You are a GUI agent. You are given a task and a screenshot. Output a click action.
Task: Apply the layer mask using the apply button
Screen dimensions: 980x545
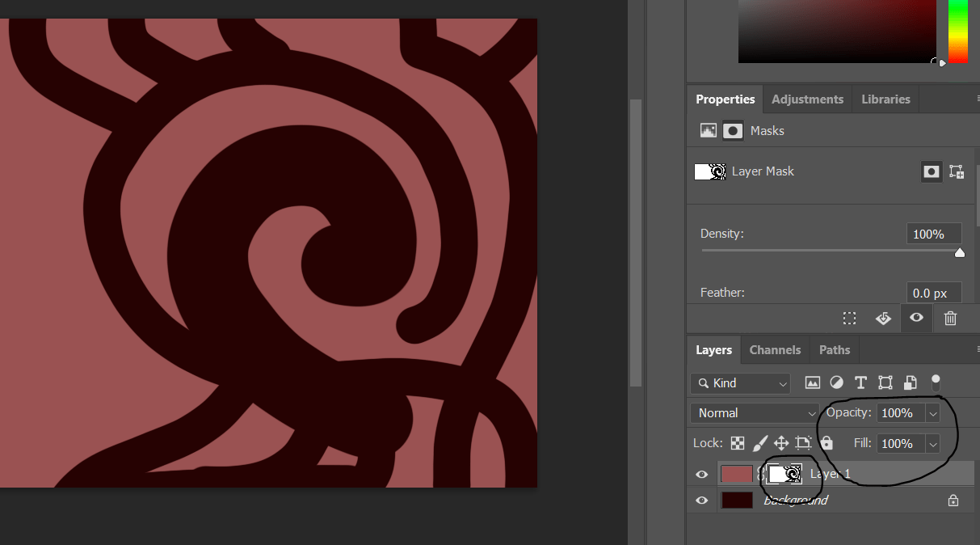coord(883,318)
